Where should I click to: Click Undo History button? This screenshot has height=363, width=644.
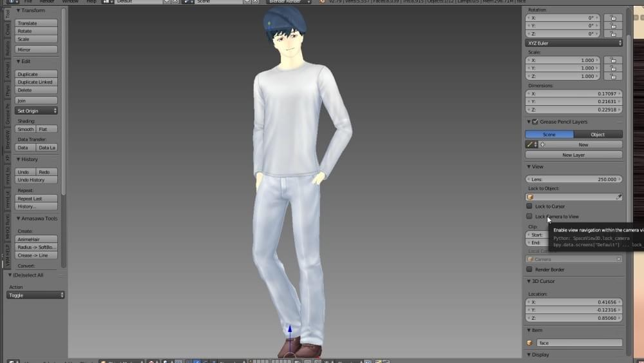tap(36, 180)
